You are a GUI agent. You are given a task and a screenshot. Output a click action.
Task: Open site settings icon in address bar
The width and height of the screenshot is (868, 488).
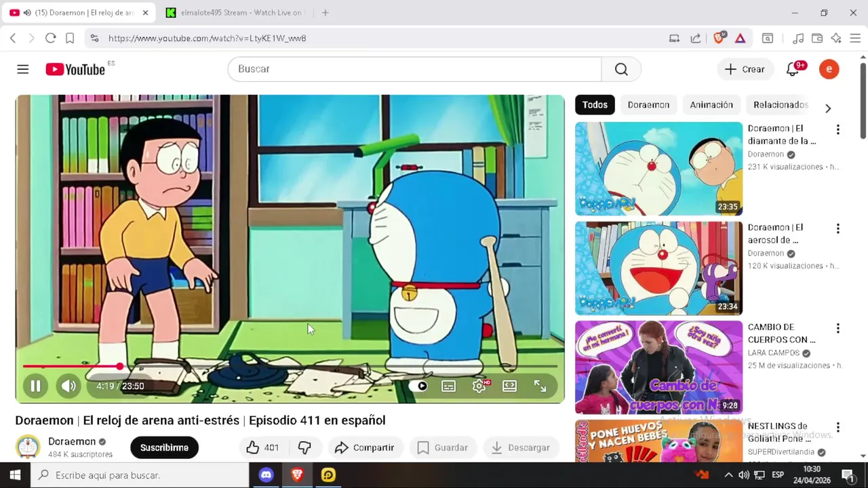pyautogui.click(x=94, y=38)
